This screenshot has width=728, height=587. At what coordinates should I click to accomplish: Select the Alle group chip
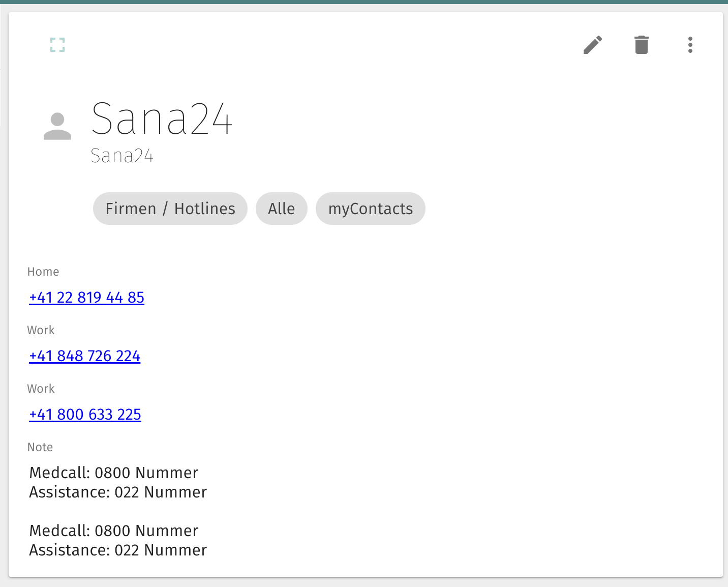281,209
